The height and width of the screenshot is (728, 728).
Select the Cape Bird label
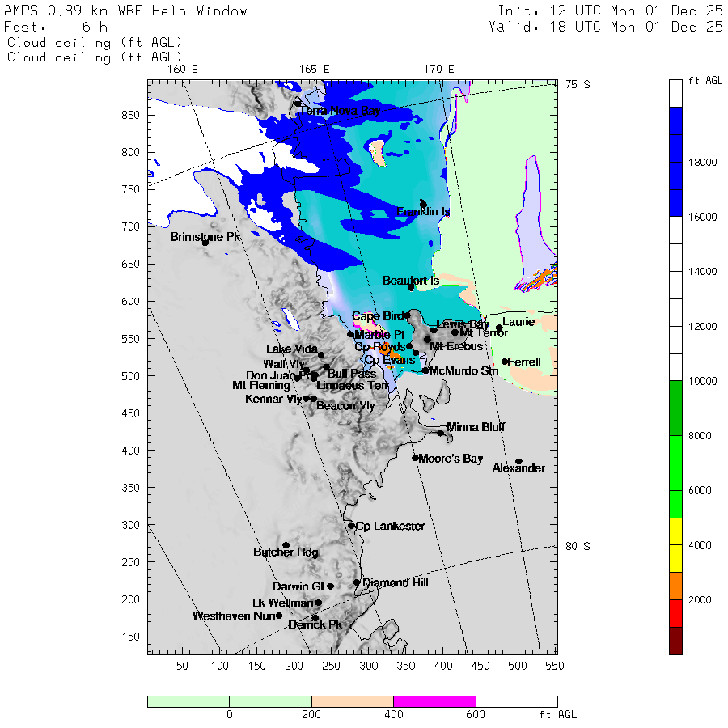[378, 316]
